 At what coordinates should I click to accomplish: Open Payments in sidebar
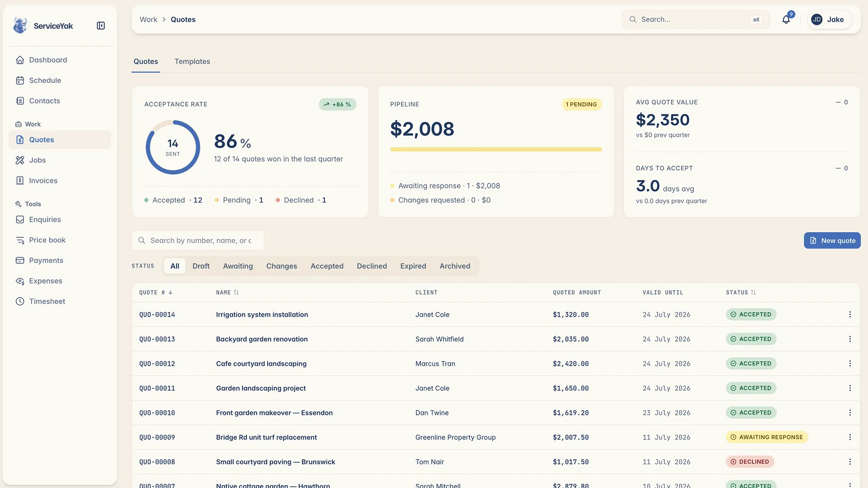point(60,260)
